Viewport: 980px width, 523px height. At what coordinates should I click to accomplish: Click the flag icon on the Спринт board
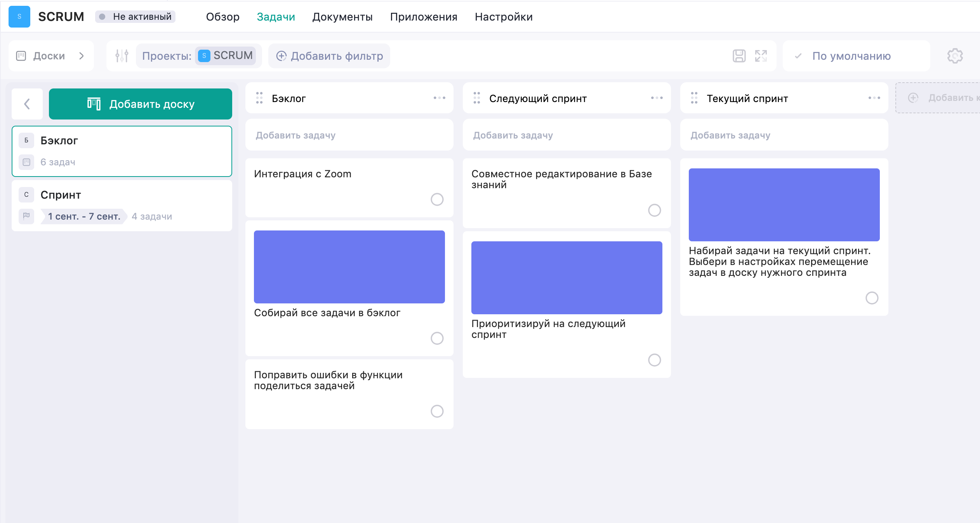click(x=26, y=216)
